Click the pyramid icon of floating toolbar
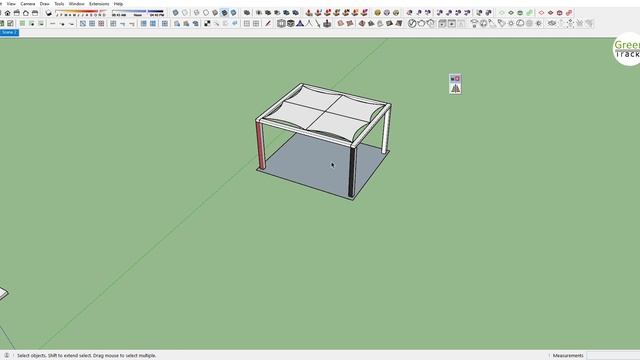 tap(455, 88)
